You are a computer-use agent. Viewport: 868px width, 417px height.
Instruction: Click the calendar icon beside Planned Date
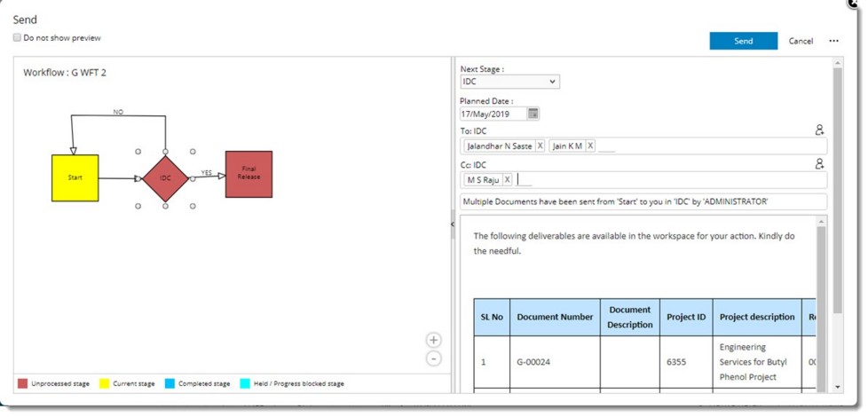point(533,114)
